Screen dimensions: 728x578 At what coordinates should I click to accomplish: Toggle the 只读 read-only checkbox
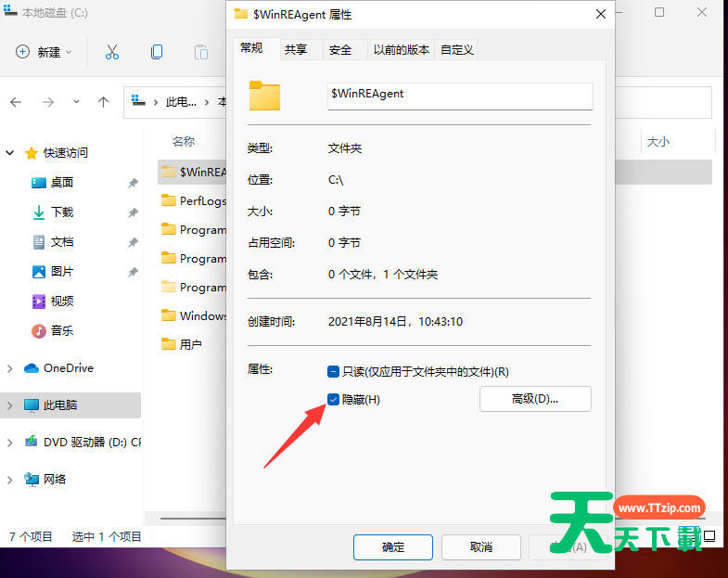[333, 372]
